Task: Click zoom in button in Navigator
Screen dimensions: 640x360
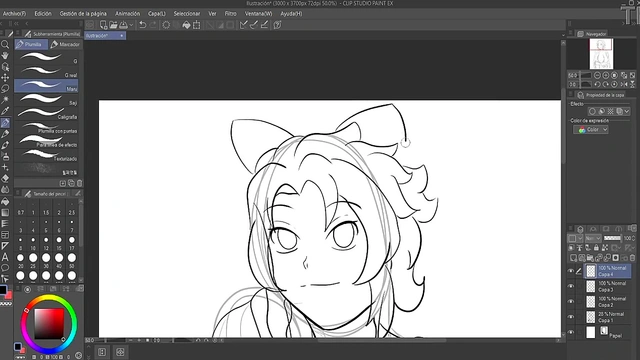Action: pyautogui.click(x=606, y=76)
